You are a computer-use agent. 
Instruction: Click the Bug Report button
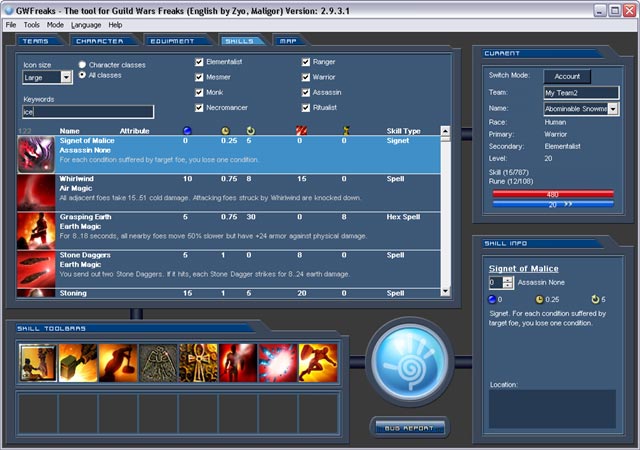pos(409,428)
